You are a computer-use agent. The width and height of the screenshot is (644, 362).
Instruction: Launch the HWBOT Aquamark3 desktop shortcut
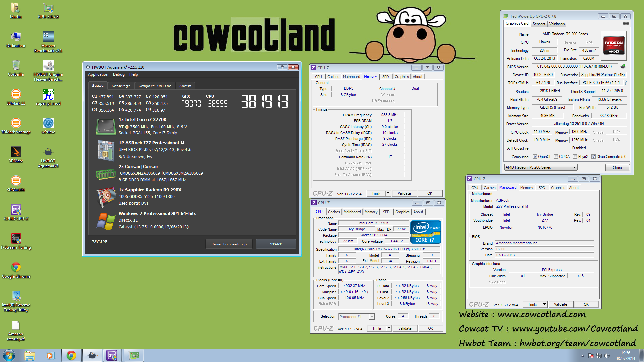click(x=48, y=157)
